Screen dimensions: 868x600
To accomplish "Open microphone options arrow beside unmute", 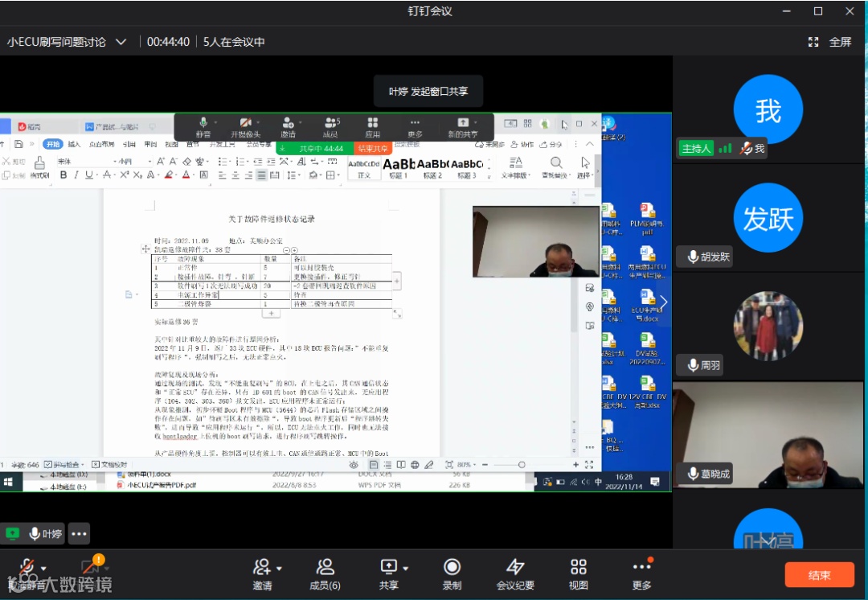I will tap(43, 569).
